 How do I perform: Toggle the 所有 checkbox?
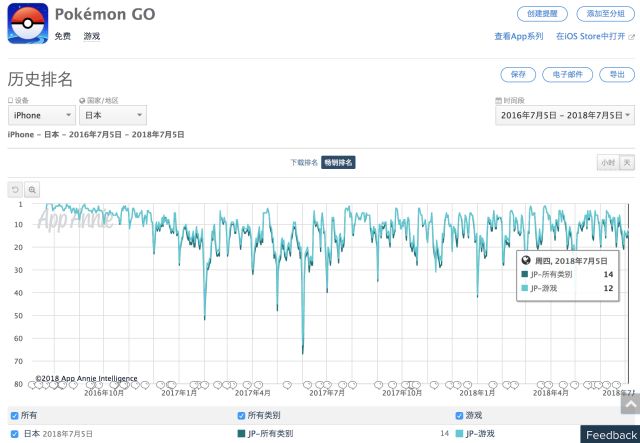click(14, 416)
